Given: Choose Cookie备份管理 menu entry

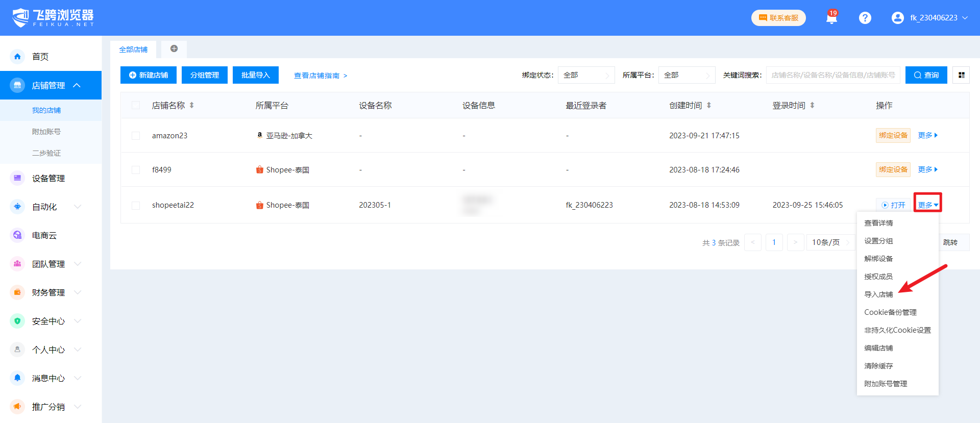Looking at the screenshot, I should (890, 312).
